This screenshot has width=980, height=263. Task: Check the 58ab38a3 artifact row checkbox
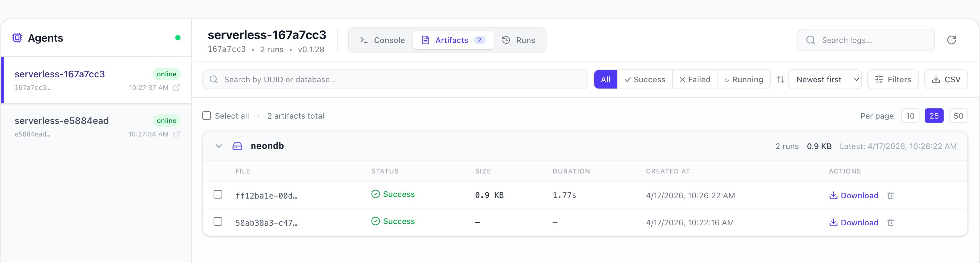click(218, 221)
